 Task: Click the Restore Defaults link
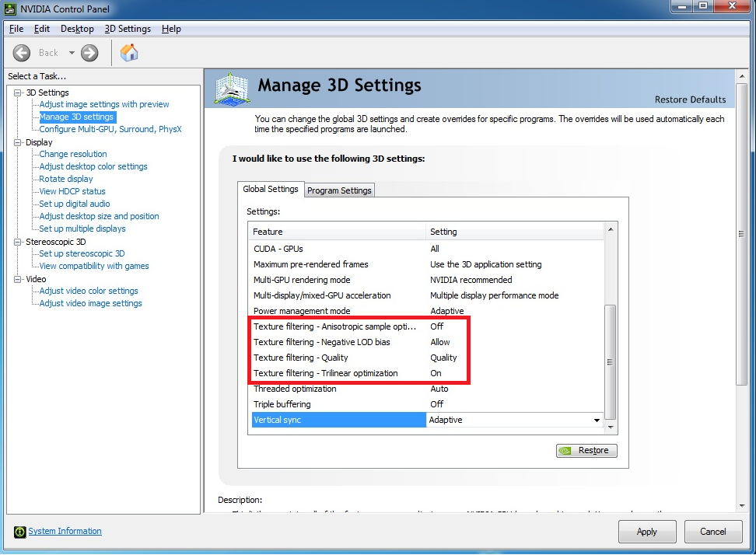(x=690, y=99)
